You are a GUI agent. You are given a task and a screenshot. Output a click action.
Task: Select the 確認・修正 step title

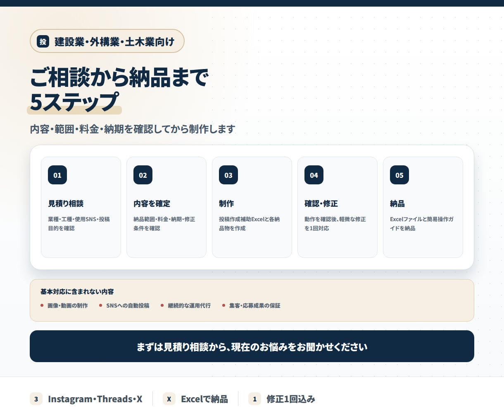pyautogui.click(x=321, y=203)
